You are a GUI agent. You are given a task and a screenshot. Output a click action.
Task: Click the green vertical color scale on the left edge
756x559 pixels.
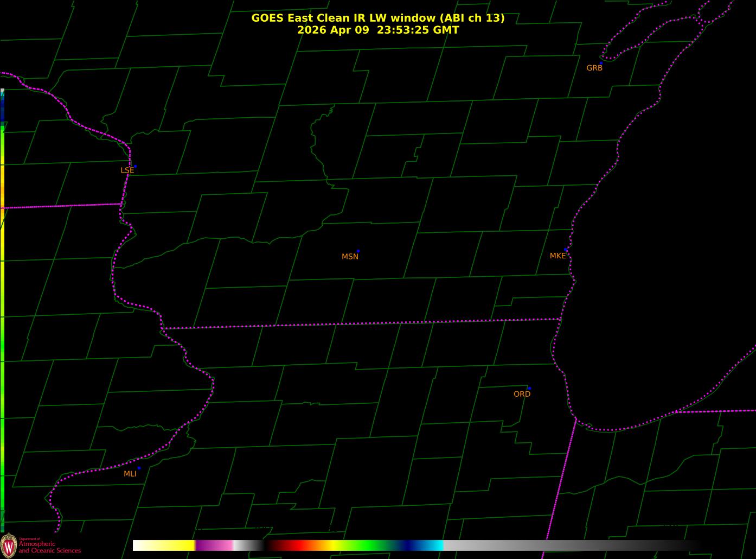pos(2,310)
